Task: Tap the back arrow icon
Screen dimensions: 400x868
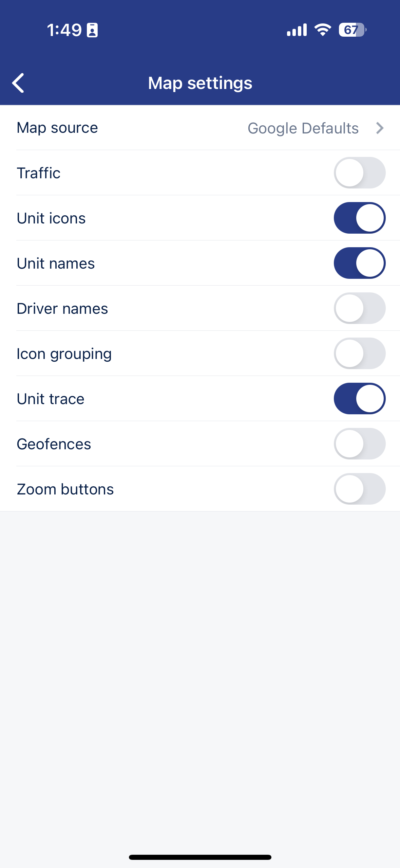Action: pyautogui.click(x=18, y=83)
